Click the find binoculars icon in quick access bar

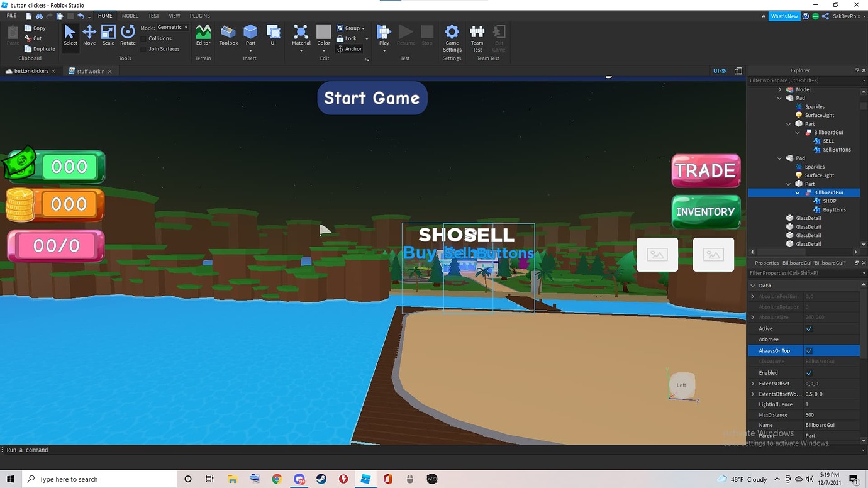(40, 16)
